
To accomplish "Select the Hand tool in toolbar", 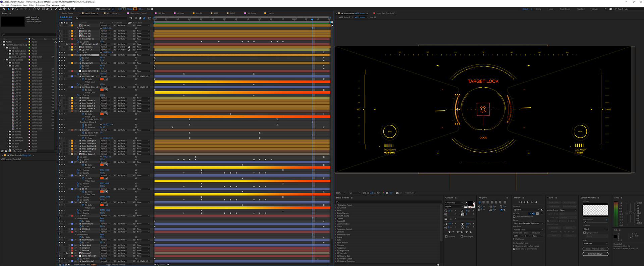I will [x=12, y=9].
